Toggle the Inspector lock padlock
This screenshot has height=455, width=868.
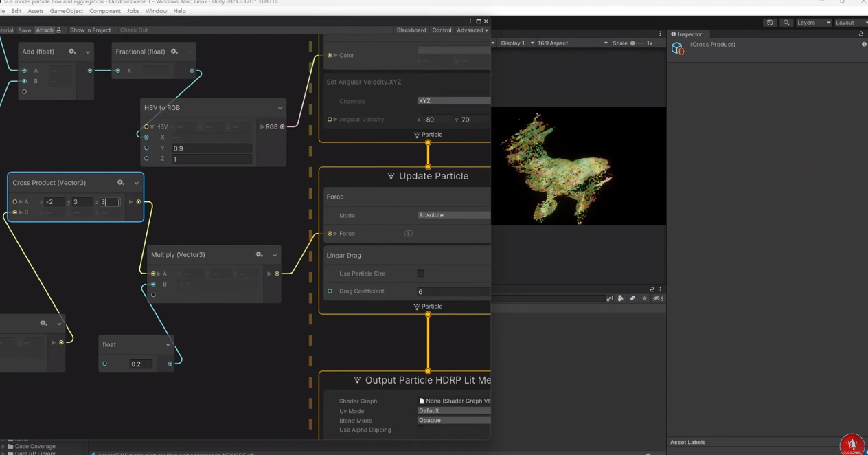863,32
